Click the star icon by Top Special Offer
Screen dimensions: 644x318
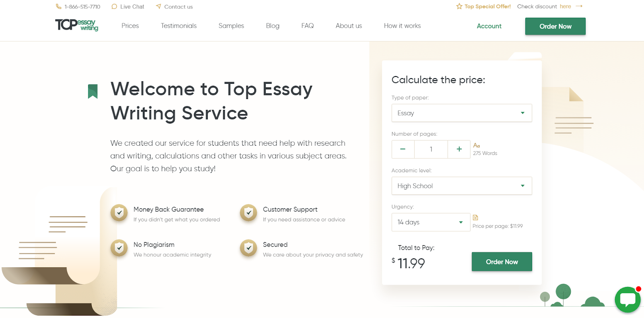459,6
